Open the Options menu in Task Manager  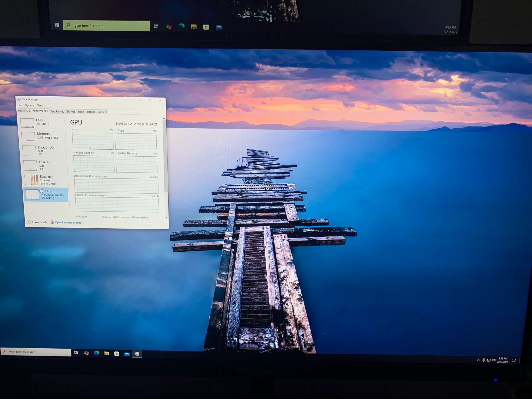(x=30, y=105)
